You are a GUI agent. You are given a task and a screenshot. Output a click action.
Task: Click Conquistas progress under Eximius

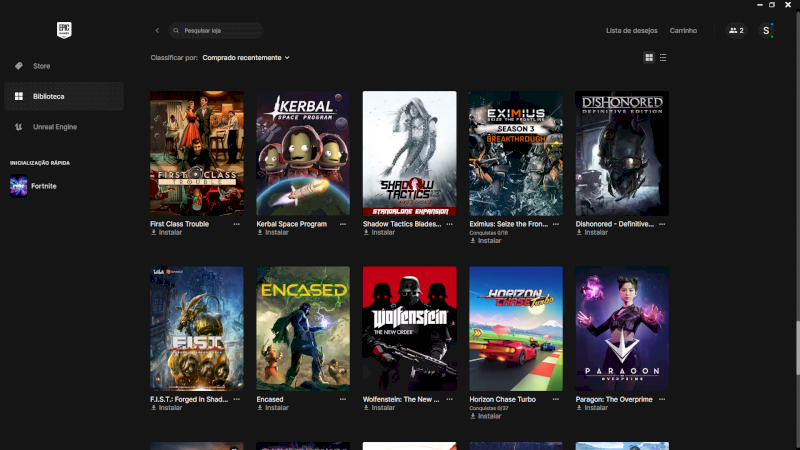tap(489, 233)
